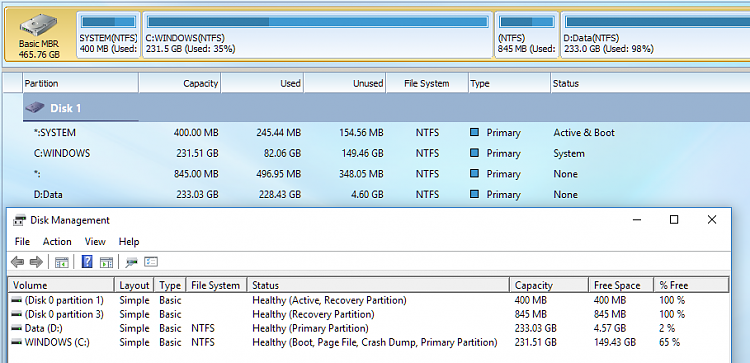Sort by Used column header
This screenshot has height=363, width=750.
tap(262, 83)
